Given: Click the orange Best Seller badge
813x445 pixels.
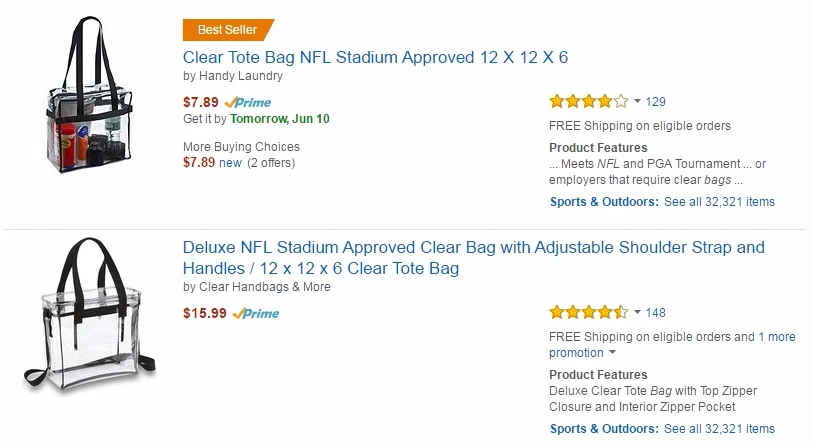Looking at the screenshot, I should (x=227, y=29).
